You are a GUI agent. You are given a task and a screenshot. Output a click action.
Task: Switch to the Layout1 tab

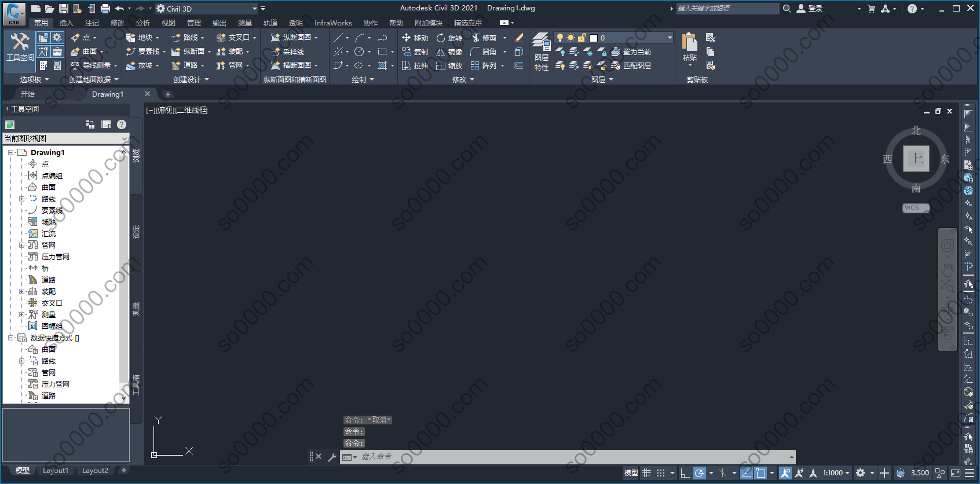point(56,471)
